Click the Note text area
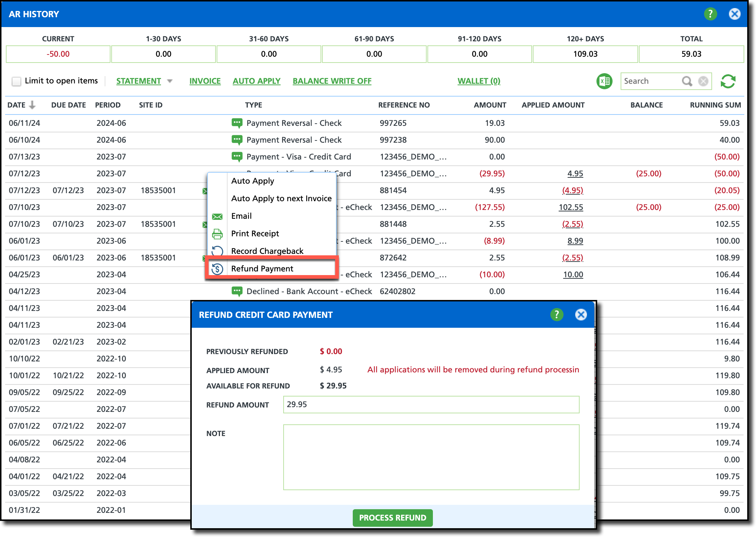Image resolution: width=756 pixels, height=537 pixels. pyautogui.click(x=431, y=457)
